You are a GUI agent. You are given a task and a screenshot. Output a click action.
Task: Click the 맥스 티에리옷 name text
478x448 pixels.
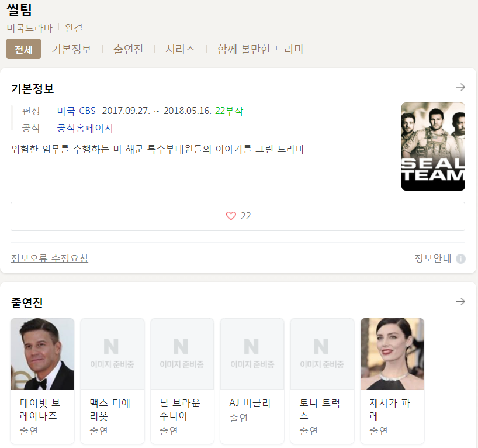pos(110,409)
